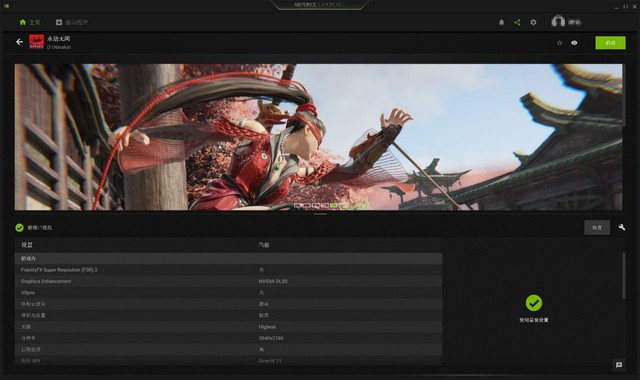
Task: Click the NVIDIA DLSS value
Action: [x=273, y=281]
